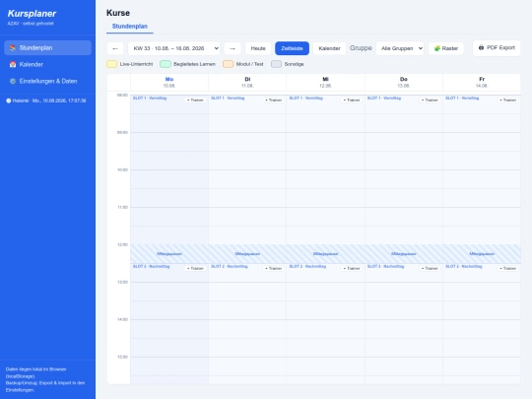Add trainer to Tuesday Slot 1 Vormittag
This screenshot has width=532, height=399.
click(274, 100)
